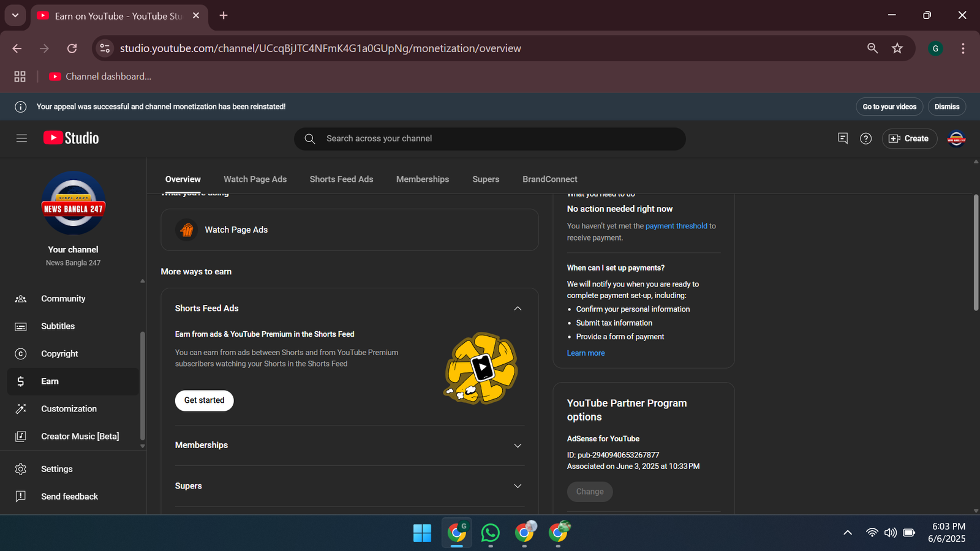
Task: Open the Chrome apps grid icon
Action: coord(20,77)
